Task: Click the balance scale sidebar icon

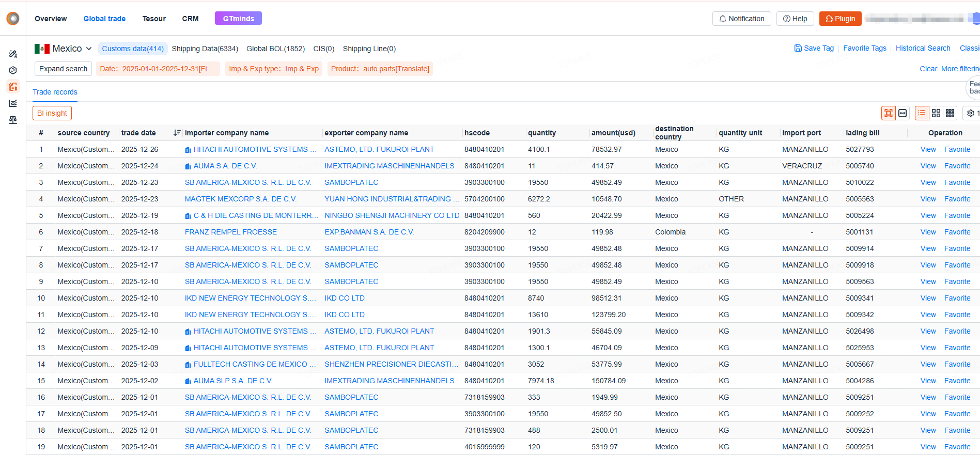Action: (x=13, y=120)
